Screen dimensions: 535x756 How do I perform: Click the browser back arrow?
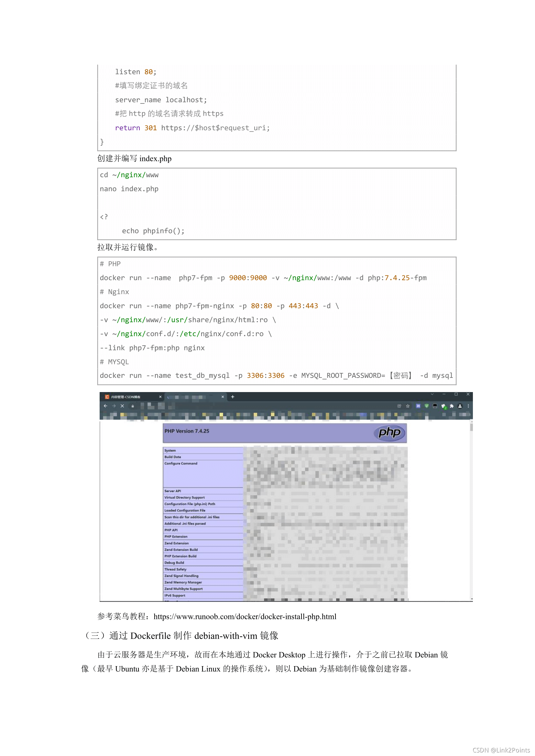point(105,406)
